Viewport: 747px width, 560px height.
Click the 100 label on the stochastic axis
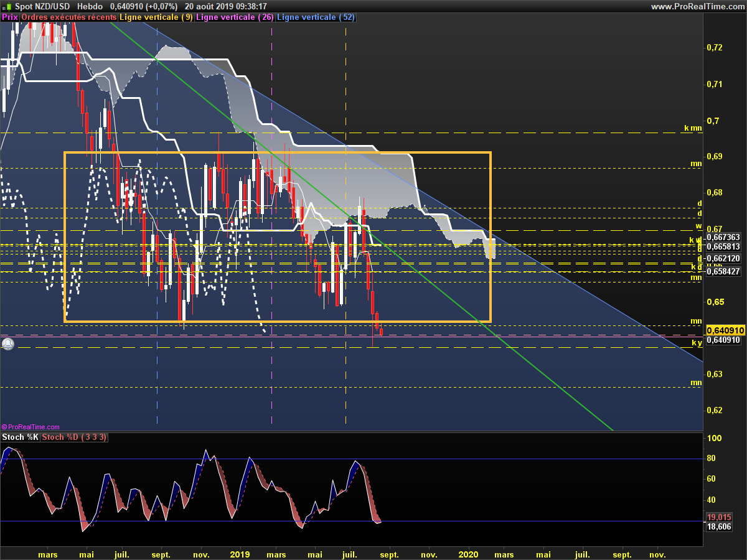coord(715,438)
